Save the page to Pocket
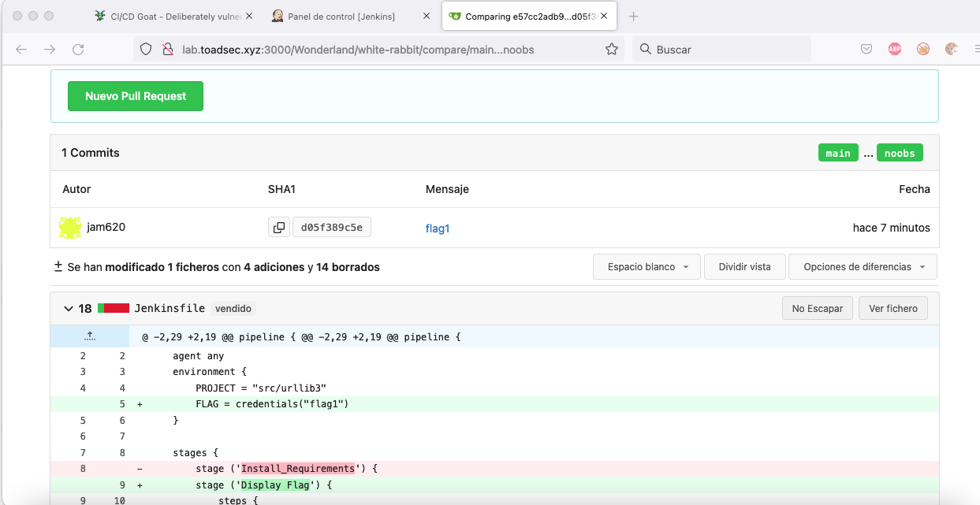The image size is (980, 505). [866, 49]
